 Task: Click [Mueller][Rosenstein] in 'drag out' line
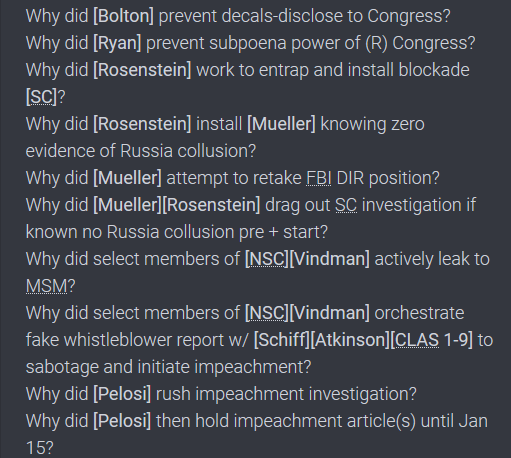[176, 205]
